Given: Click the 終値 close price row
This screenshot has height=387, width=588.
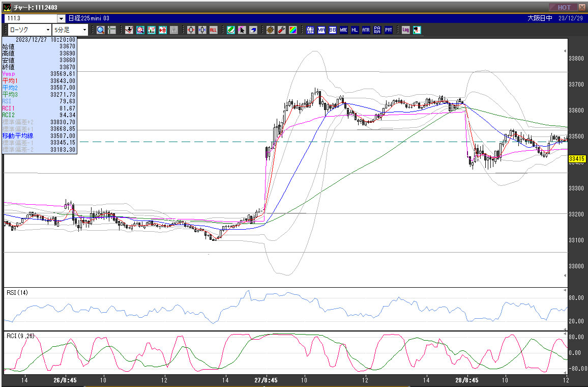Looking at the screenshot, I should (x=39, y=67).
